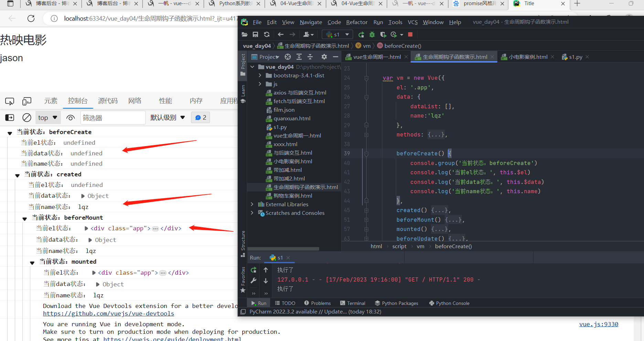Screen dimensions: 644x341
Task: Close the 生命周期钩子函数演示.html editor tab
Action: pyautogui.click(x=492, y=57)
